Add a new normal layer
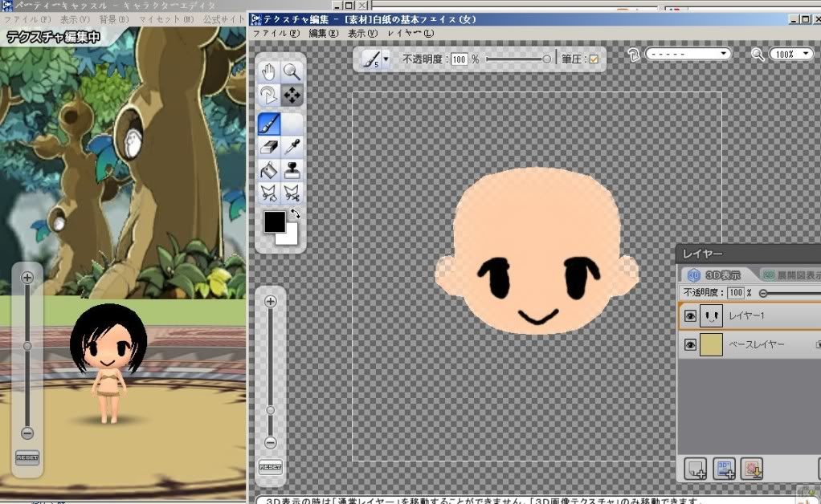The width and height of the screenshot is (821, 504). pos(696,469)
